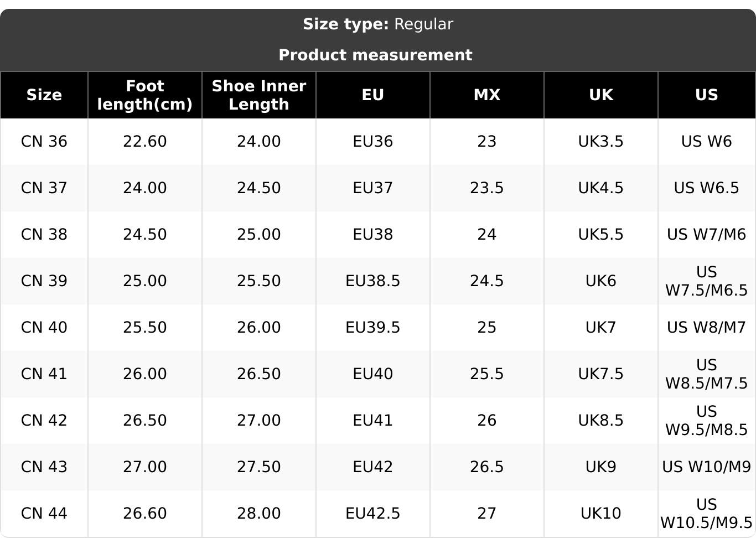The height and width of the screenshot is (538, 756).
Task: Click the CN 40 size cell
Action: [x=44, y=328]
